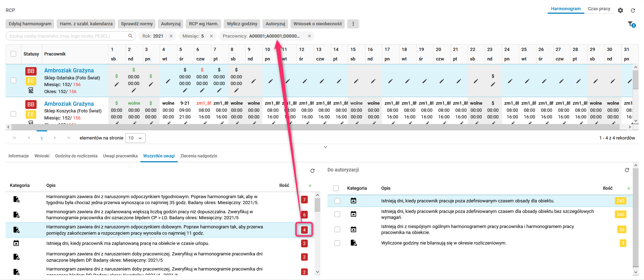The height and width of the screenshot is (280, 644).
Task: Sort Wszystkie uwagi by Ilość arrow
Action: [310, 185]
